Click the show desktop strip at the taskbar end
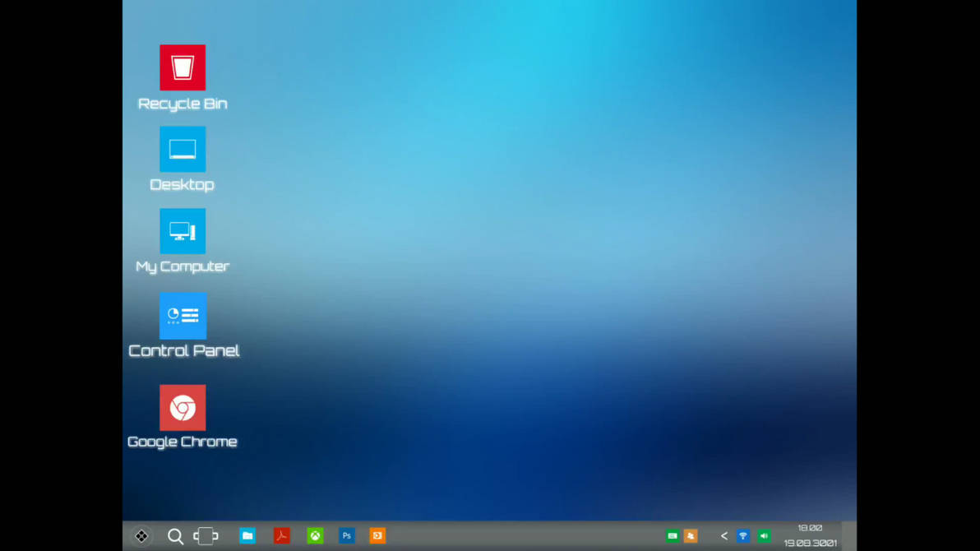 tap(849, 536)
